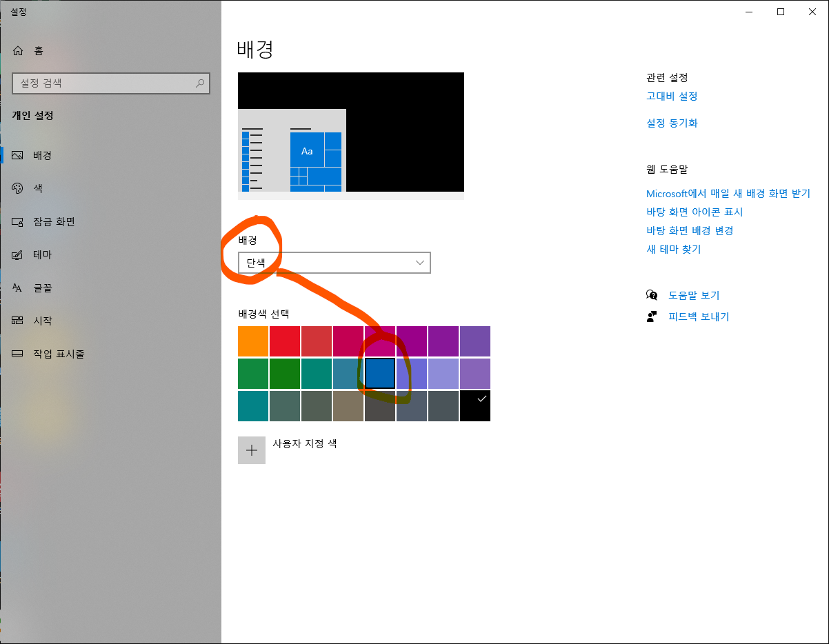Select the dark green swatch in second row
Screen dimensions: 829x644
285,373
